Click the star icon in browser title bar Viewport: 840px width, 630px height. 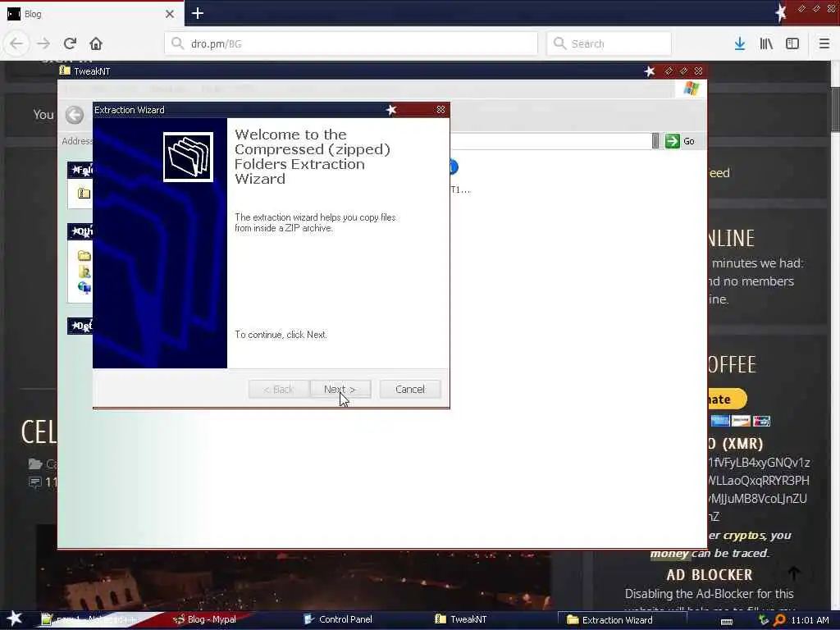pyautogui.click(x=781, y=13)
